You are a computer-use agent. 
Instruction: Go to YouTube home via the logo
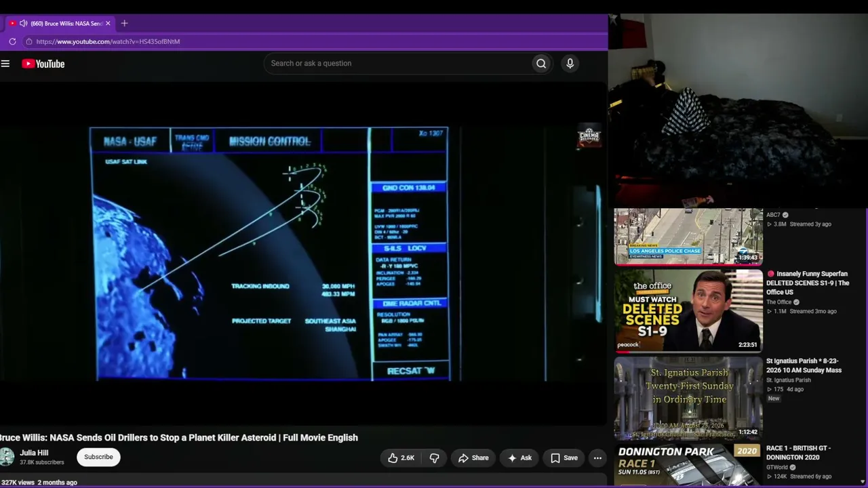(x=43, y=64)
